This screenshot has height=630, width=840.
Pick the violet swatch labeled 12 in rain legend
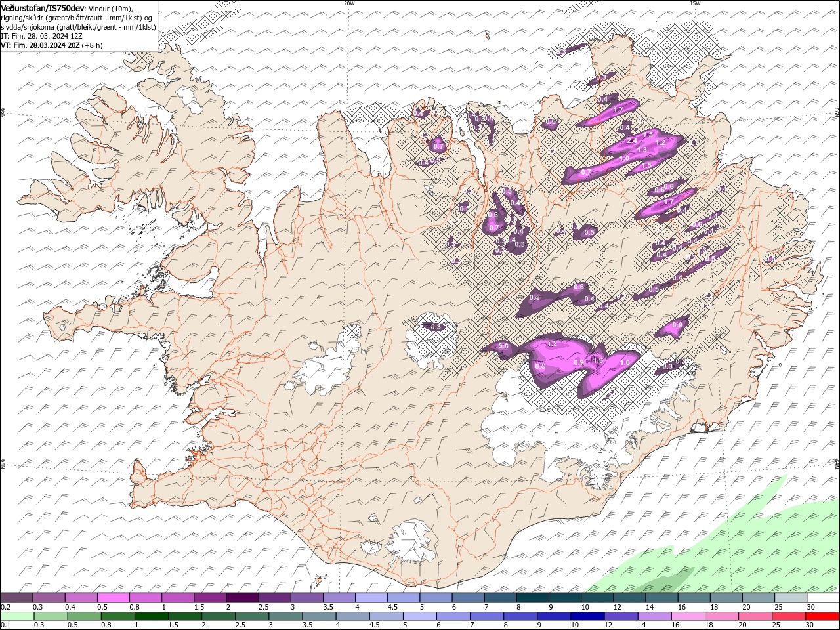[x=621, y=616]
